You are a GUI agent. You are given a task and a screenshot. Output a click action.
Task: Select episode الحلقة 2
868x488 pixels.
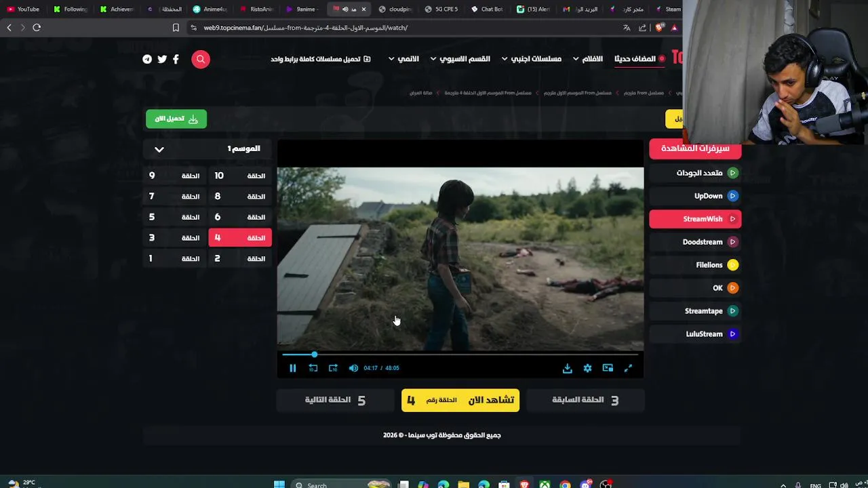240,258
